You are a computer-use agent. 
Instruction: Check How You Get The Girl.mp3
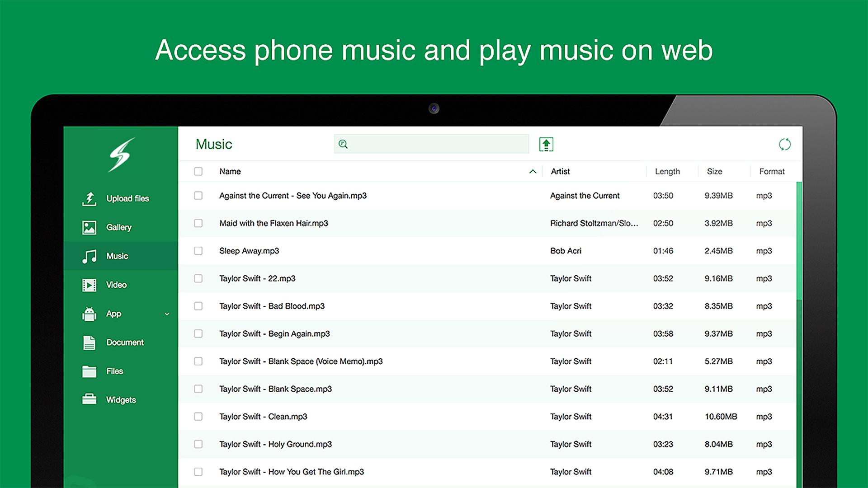pyautogui.click(x=198, y=472)
